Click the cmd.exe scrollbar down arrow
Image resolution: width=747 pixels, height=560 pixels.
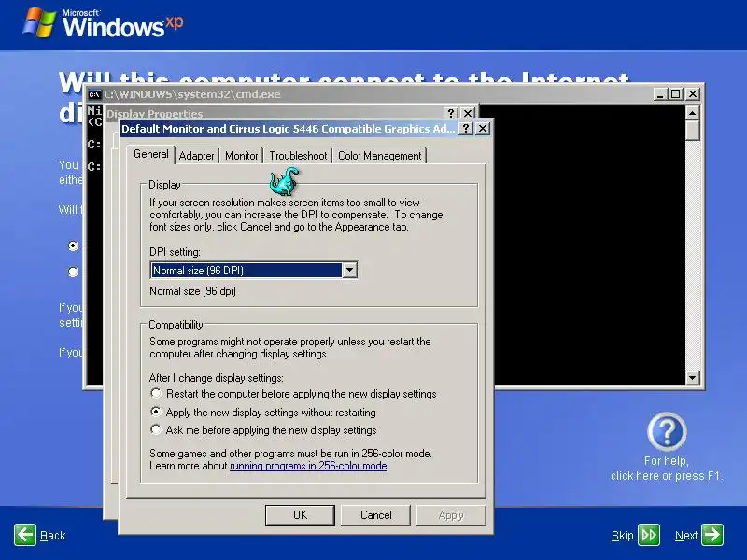692,378
